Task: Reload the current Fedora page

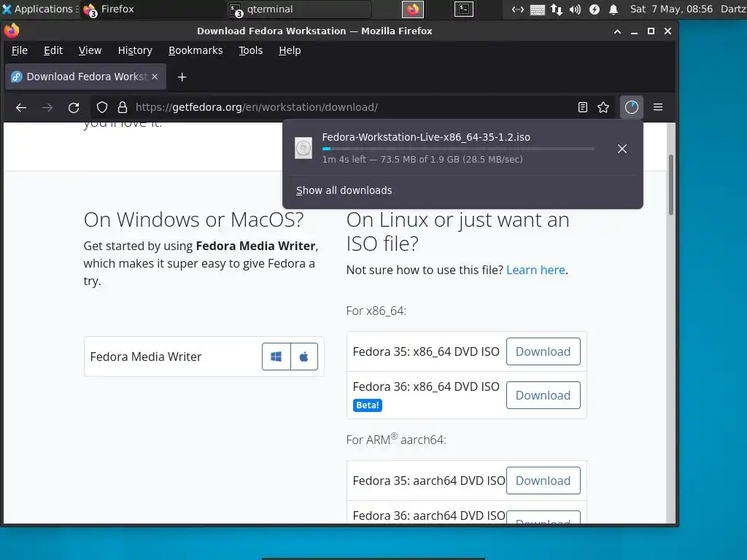Action: pyautogui.click(x=74, y=108)
